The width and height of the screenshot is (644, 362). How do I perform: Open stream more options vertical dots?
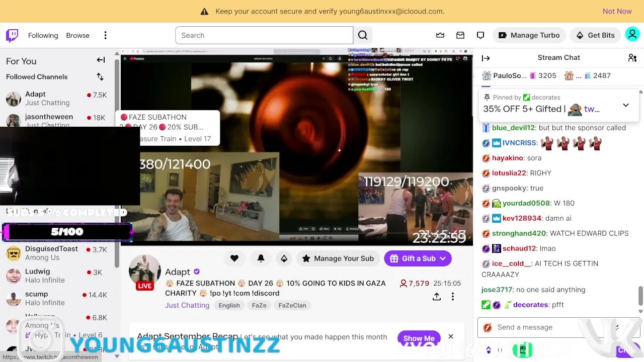pyautogui.click(x=453, y=297)
